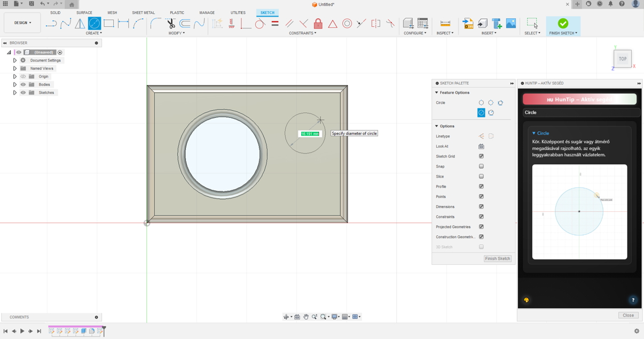Image resolution: width=644 pixels, height=339 pixels.
Task: Select the Fillet tool in Modify
Action: point(155,24)
